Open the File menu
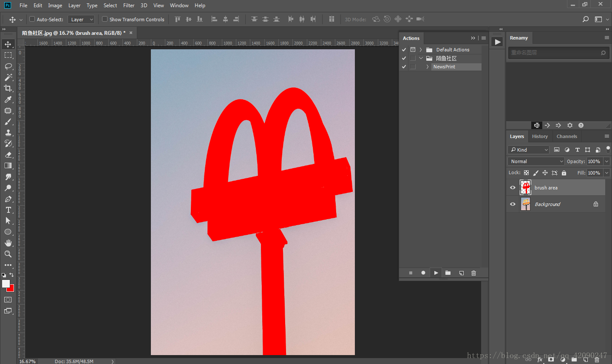 point(23,6)
